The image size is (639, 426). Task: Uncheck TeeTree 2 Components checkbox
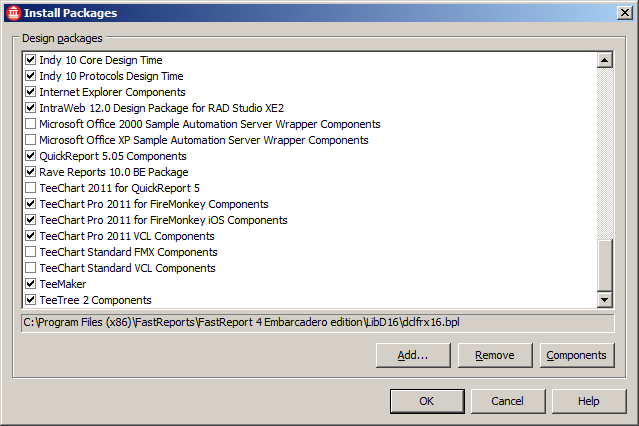click(31, 300)
